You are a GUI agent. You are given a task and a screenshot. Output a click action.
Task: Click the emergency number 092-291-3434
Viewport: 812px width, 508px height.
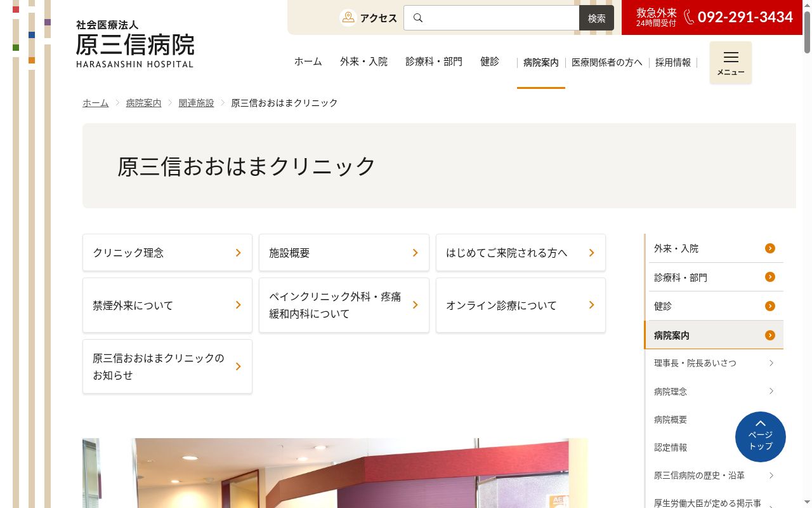745,17
